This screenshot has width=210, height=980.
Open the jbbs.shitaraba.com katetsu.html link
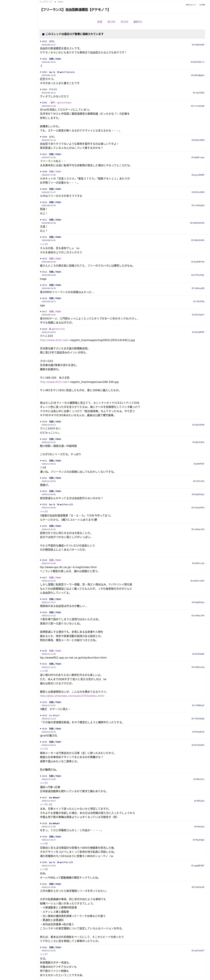tap(72, 696)
